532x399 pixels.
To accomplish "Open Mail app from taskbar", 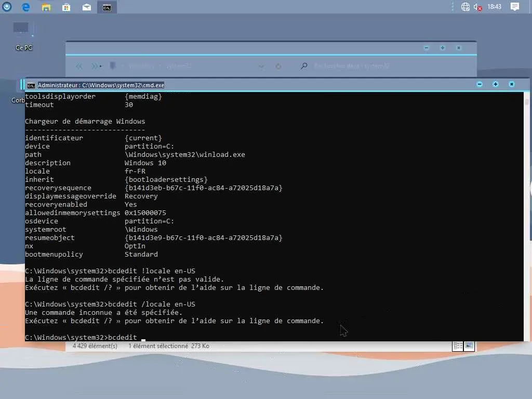I will point(87,7).
